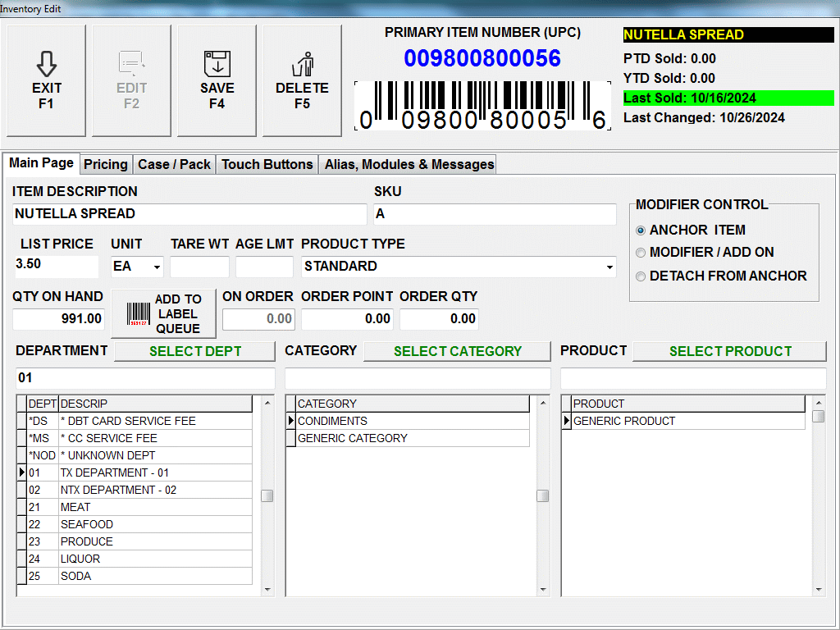Click the Item Description text field
This screenshot has height=630, width=840.
coord(189,214)
